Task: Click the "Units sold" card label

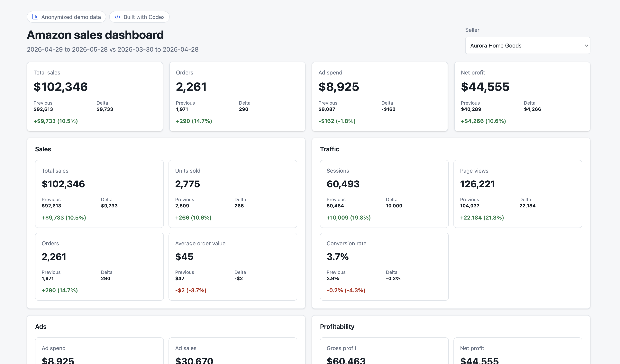Action: point(188,171)
